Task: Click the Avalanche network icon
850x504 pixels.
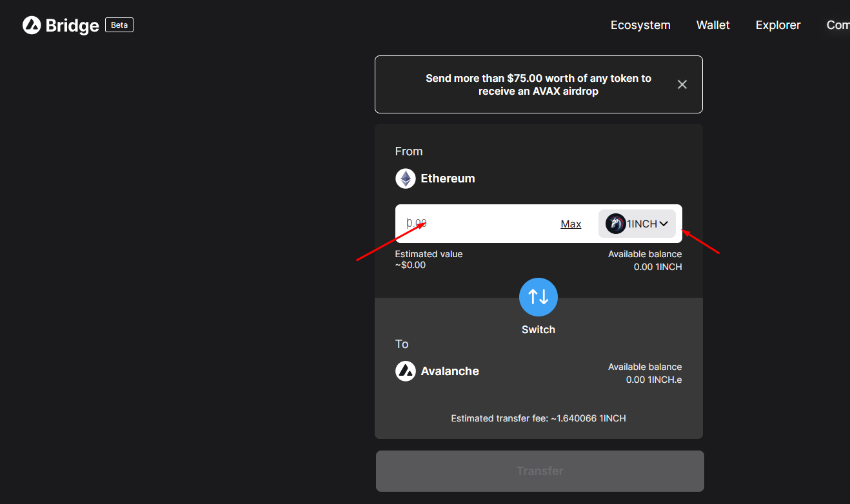Action: click(x=406, y=371)
